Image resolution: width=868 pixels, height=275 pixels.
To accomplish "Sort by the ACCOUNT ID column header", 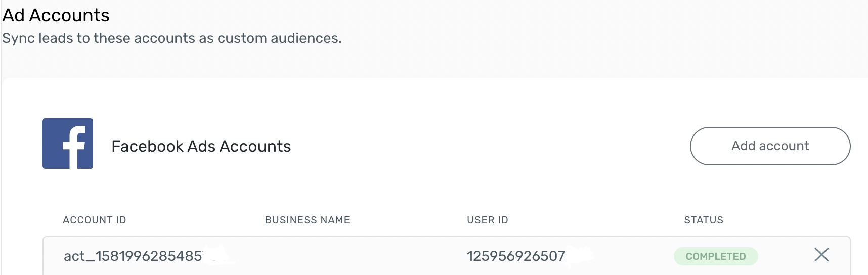I will tap(95, 220).
